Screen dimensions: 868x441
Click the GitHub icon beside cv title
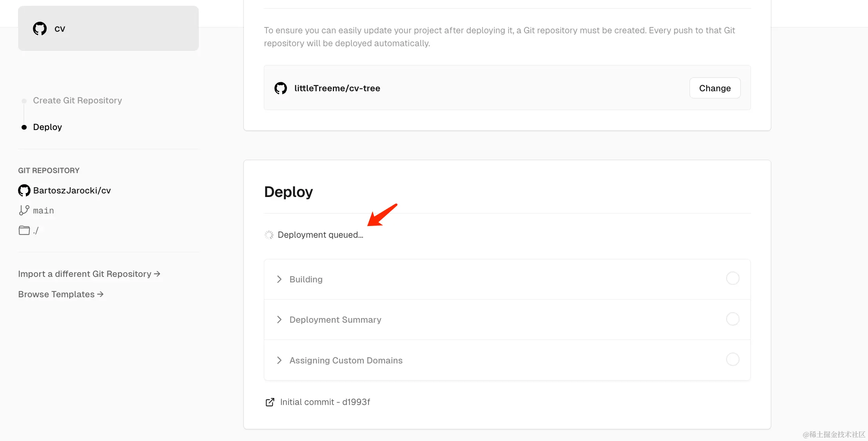point(40,29)
